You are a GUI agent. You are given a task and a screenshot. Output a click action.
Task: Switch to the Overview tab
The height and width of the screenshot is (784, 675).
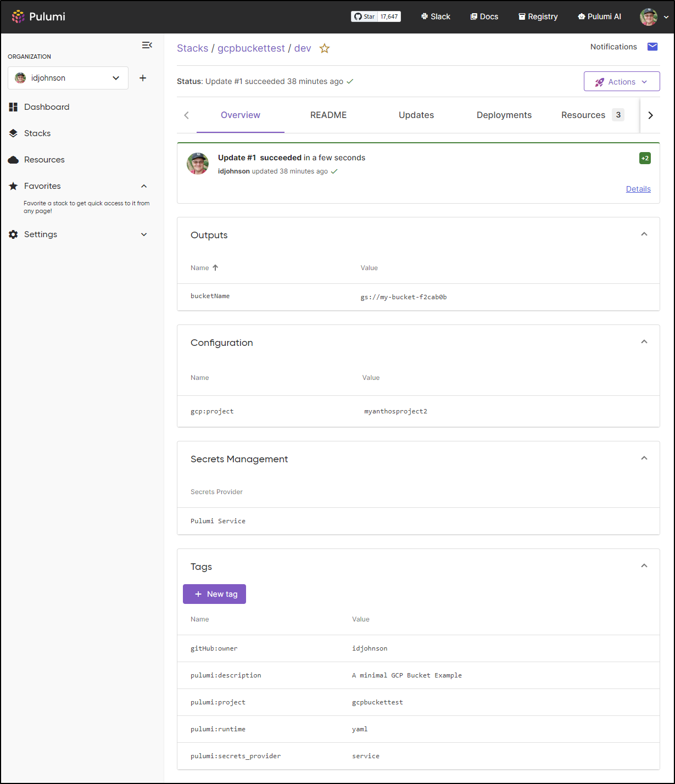coord(241,115)
